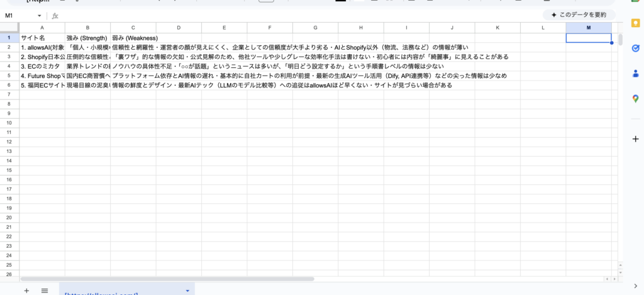Add a new sheet with plus icon
Viewport: 644px width, 295px height.
pos(26,290)
